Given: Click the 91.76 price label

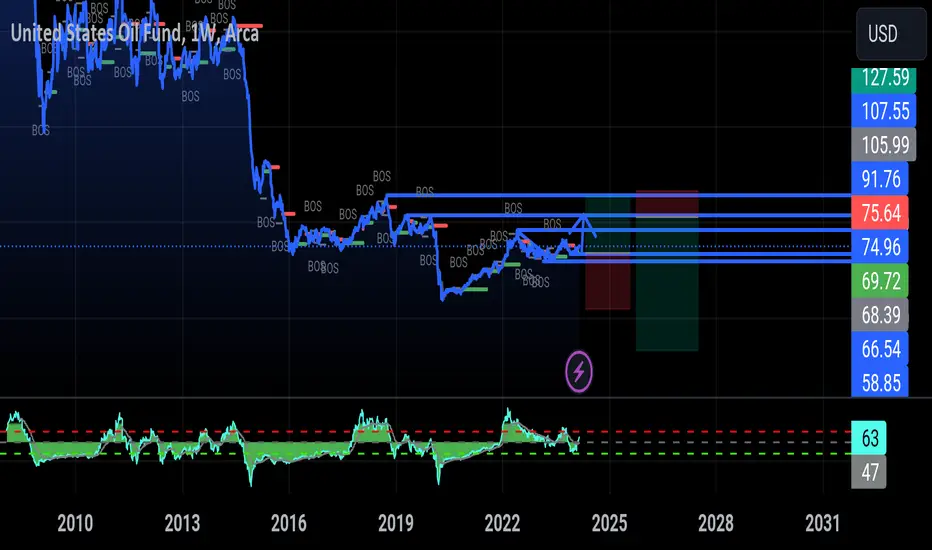Looking at the screenshot, I should pos(880,179).
